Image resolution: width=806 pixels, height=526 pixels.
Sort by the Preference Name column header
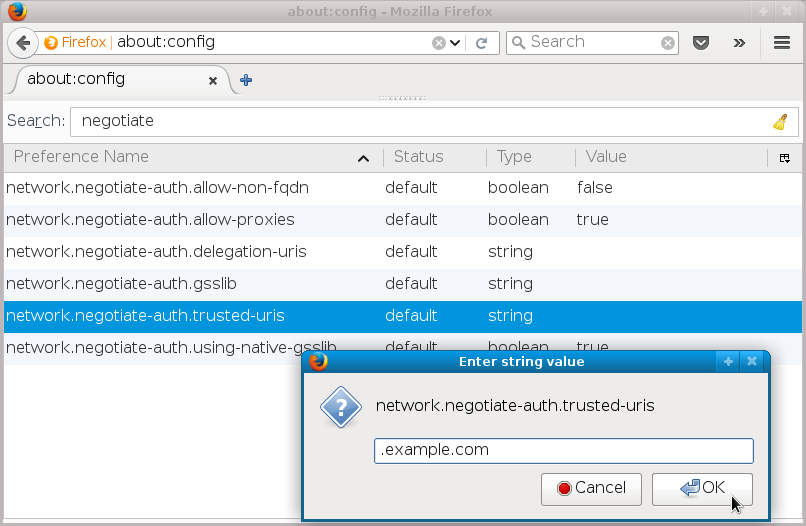pos(193,157)
